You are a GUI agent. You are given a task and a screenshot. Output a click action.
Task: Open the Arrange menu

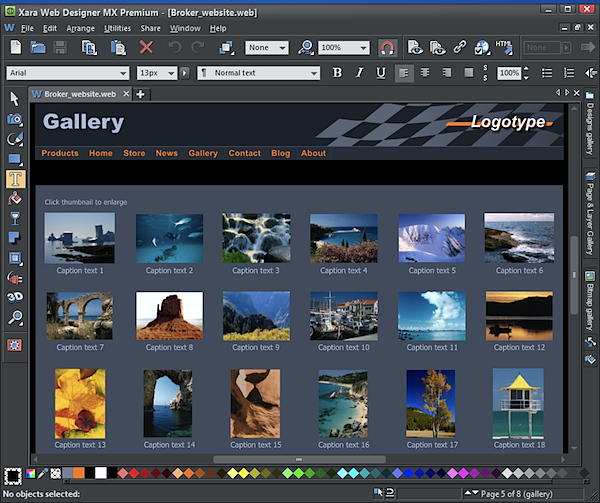pos(80,28)
